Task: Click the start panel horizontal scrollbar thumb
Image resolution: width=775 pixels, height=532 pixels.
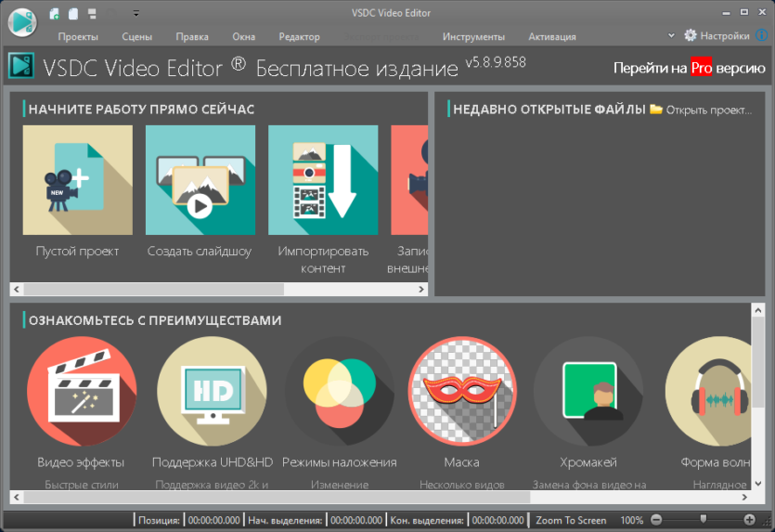Action: 154,290
